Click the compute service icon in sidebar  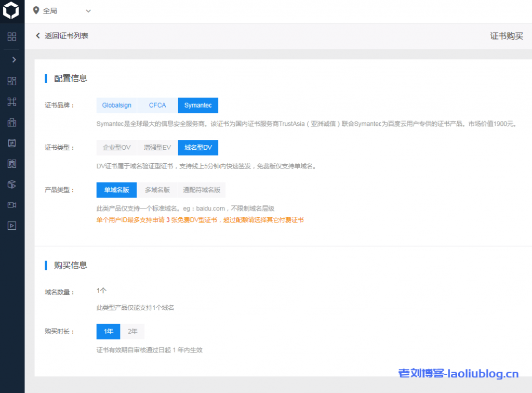point(11,102)
